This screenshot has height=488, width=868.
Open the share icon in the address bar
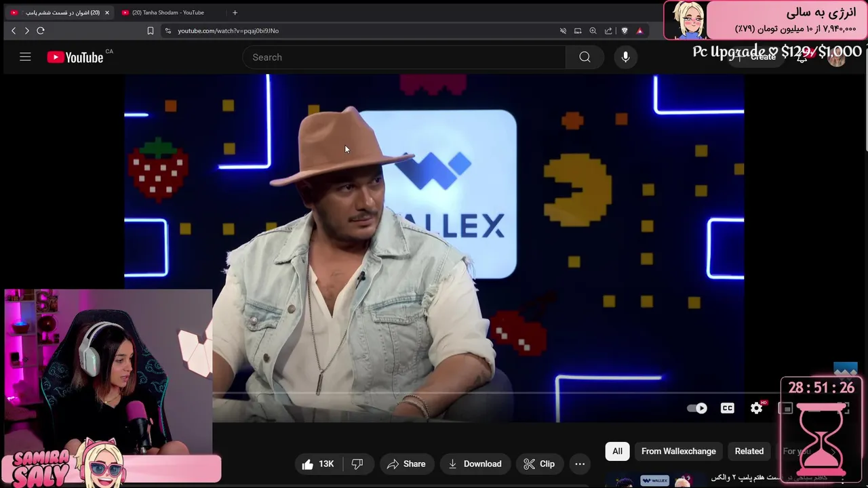point(608,30)
